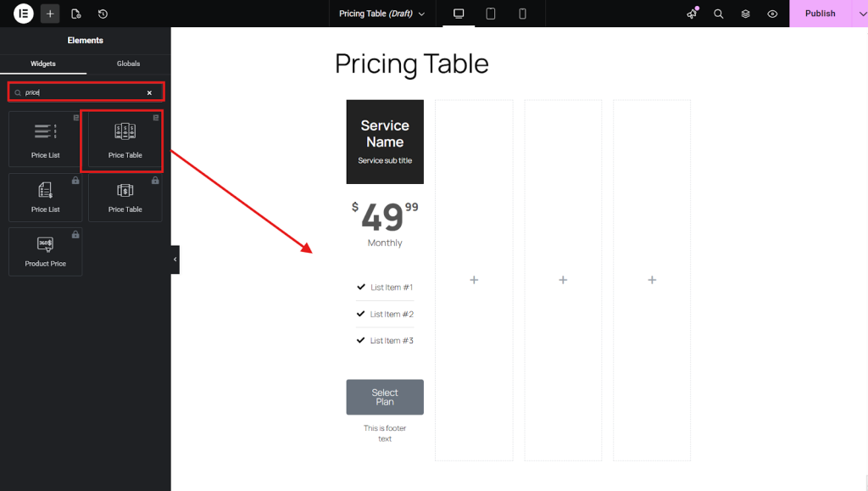Open the structure layers icon
Image resolution: width=868 pixels, height=491 pixels.
745,14
